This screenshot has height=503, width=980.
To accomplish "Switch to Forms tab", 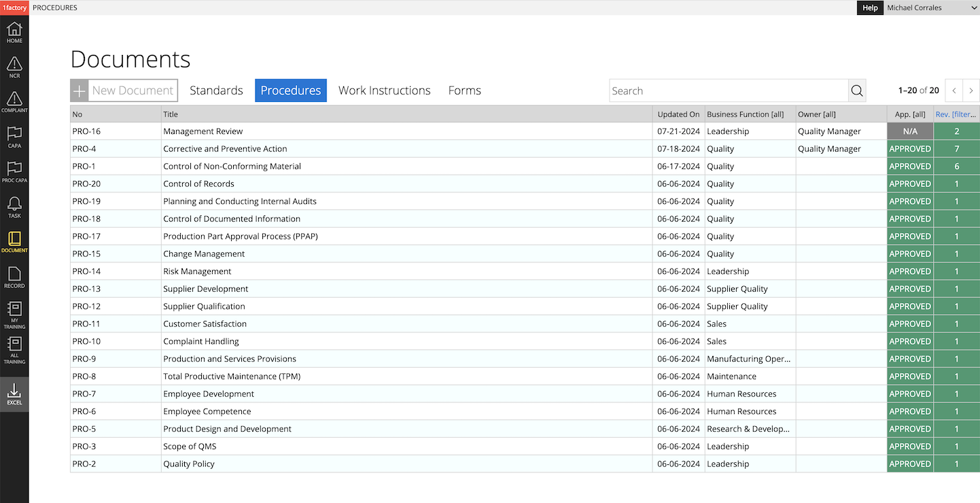I will (x=465, y=90).
